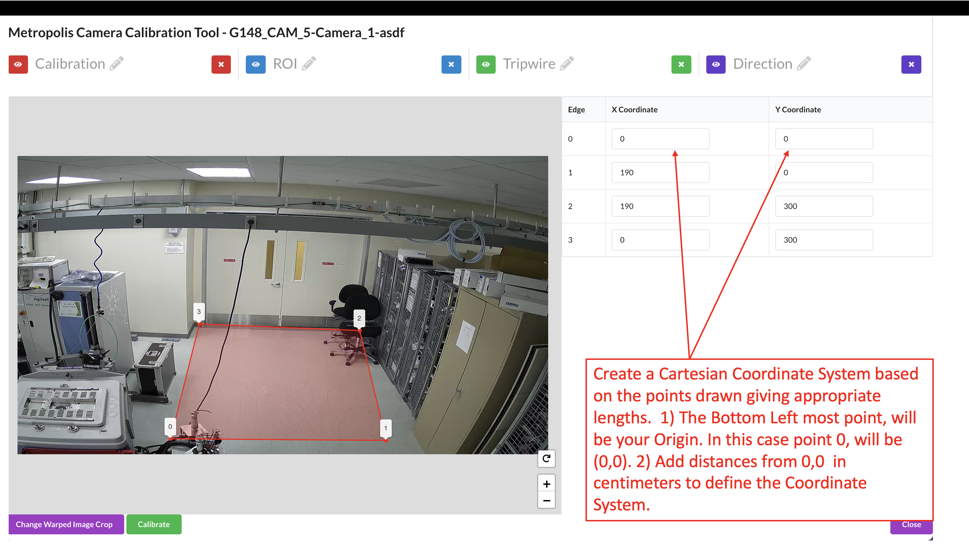The height and width of the screenshot is (560, 969).
Task: Select Edge 2 Y coordinate field
Action: pos(824,206)
